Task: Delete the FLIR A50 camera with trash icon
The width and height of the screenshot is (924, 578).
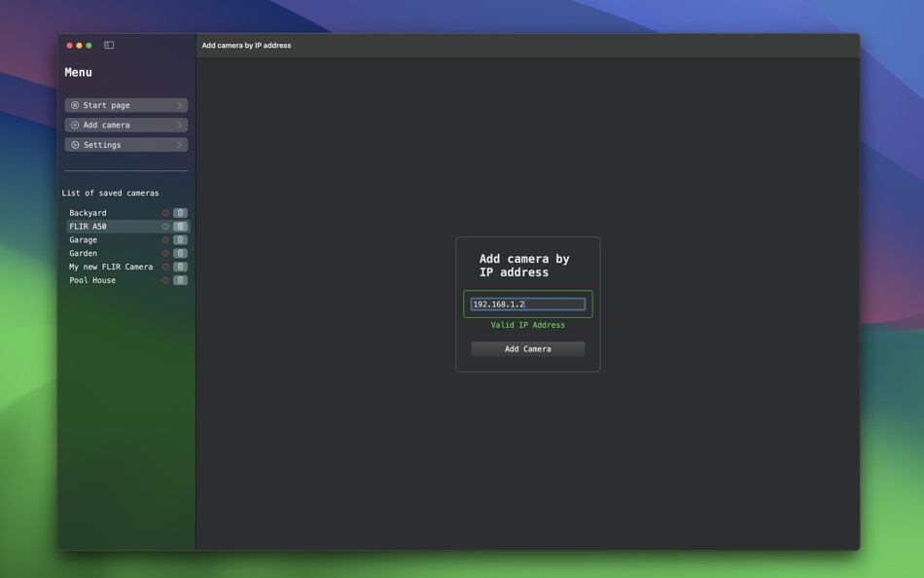Action: (180, 227)
